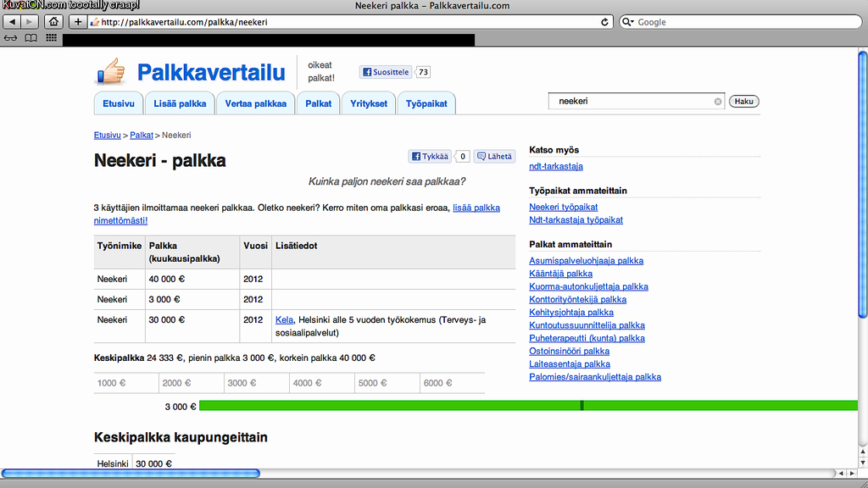Switch to the Vertaa palkkaa tab
This screenshot has width=868, height=488.
tap(255, 103)
